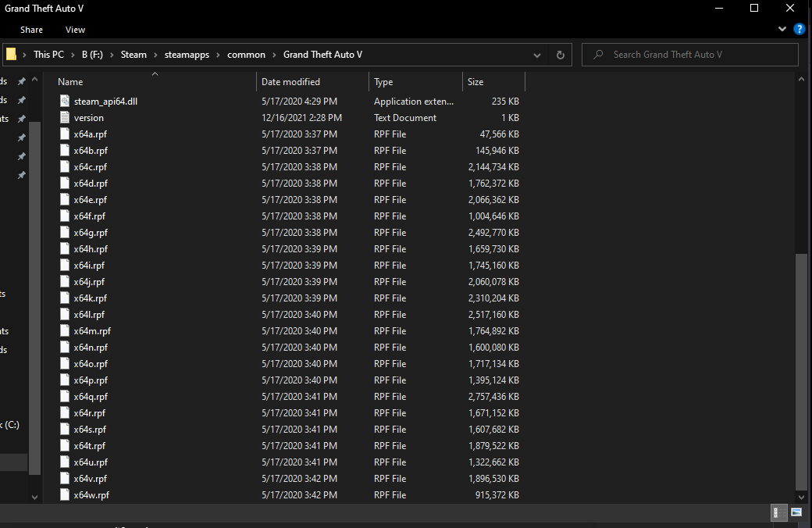Click the C: drive in navigation pane
This screenshot has width=812, height=528.
[x=10, y=425]
